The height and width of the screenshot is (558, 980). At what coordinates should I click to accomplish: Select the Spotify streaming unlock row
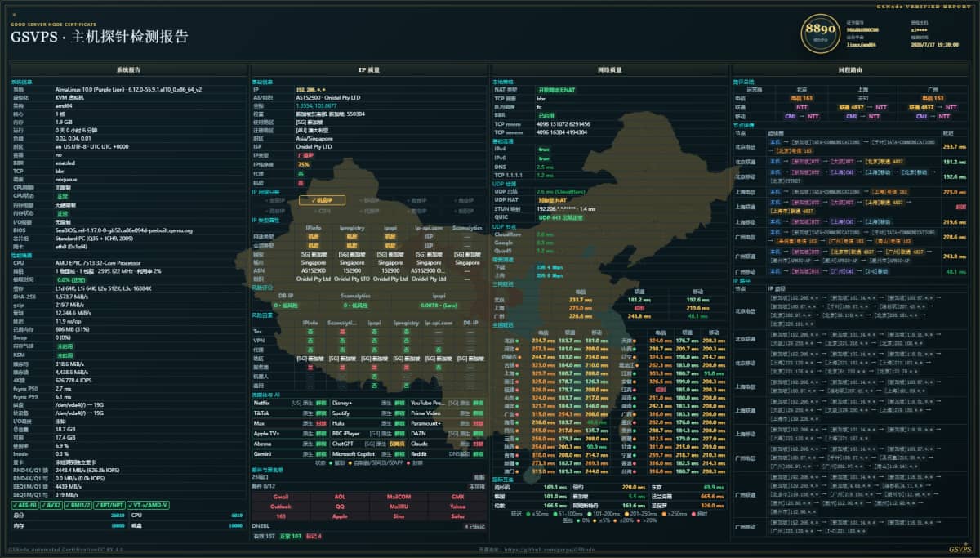368,413
